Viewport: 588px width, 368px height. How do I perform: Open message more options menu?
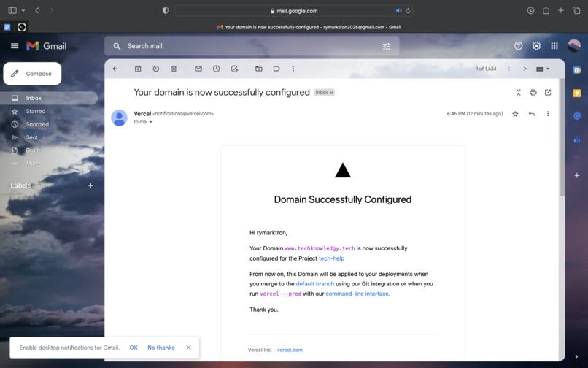pos(548,114)
